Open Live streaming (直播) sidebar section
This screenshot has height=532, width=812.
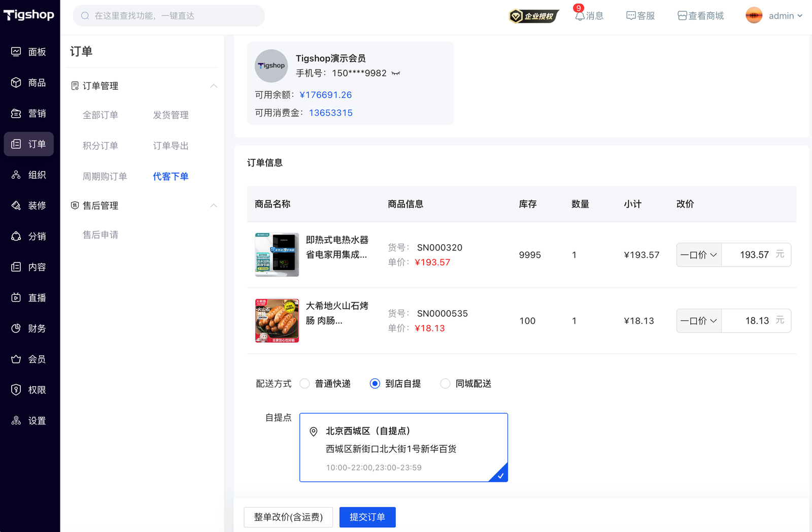point(16,298)
